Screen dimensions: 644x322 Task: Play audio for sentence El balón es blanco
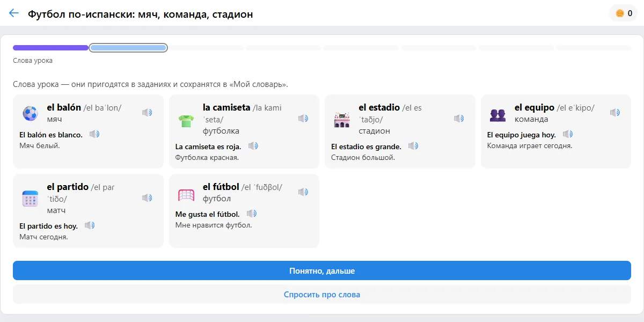94,134
